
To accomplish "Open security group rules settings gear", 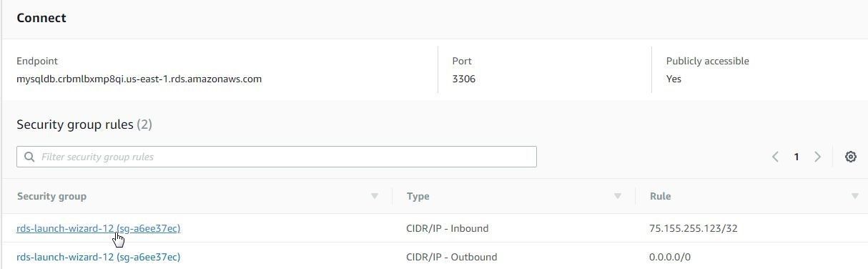I will point(850,157).
